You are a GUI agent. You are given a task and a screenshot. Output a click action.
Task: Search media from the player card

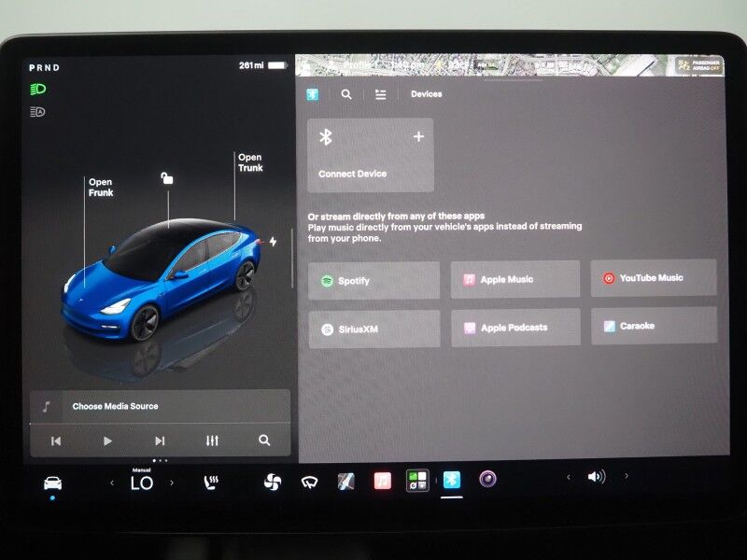click(x=264, y=441)
